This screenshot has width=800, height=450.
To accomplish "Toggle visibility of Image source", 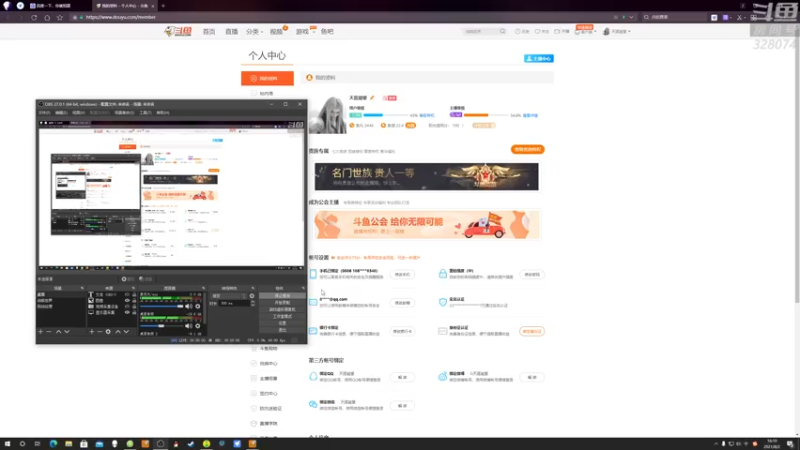I will click(x=127, y=301).
